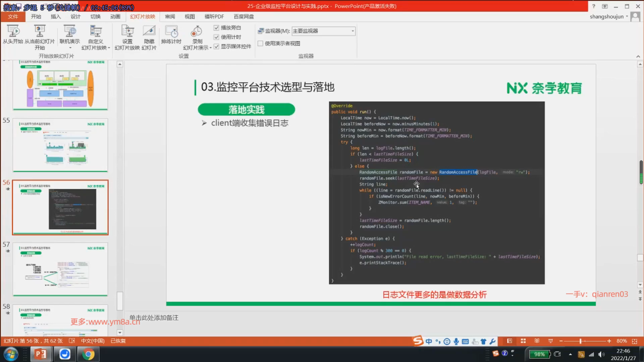Toggle 使用计时 checkbox
Viewport: 644px width, 362px height.
coord(216,37)
